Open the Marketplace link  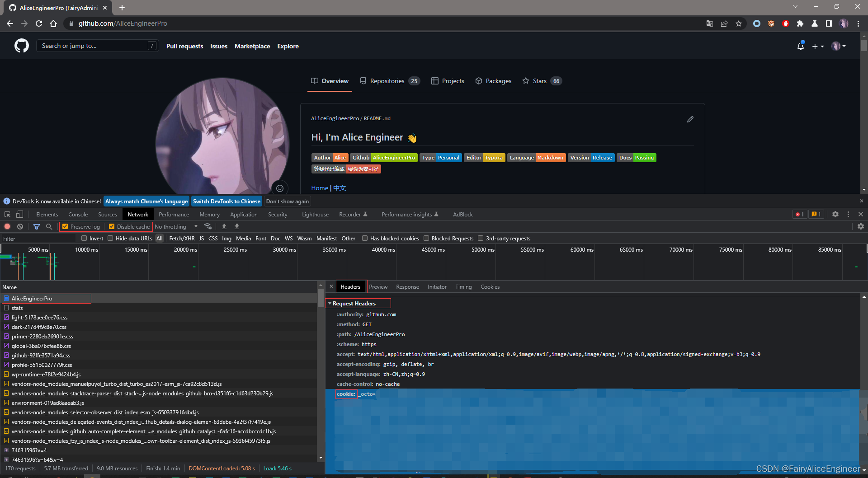[x=252, y=46]
